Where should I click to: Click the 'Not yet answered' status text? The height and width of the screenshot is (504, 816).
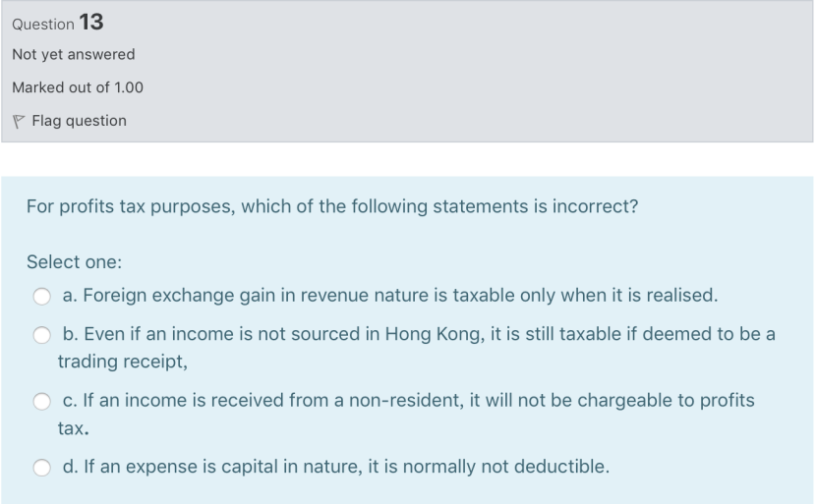pos(74,54)
